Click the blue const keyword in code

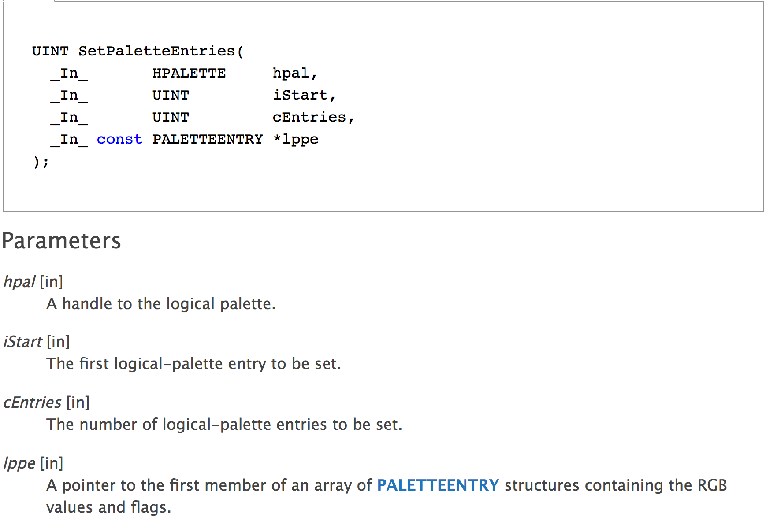(x=119, y=139)
